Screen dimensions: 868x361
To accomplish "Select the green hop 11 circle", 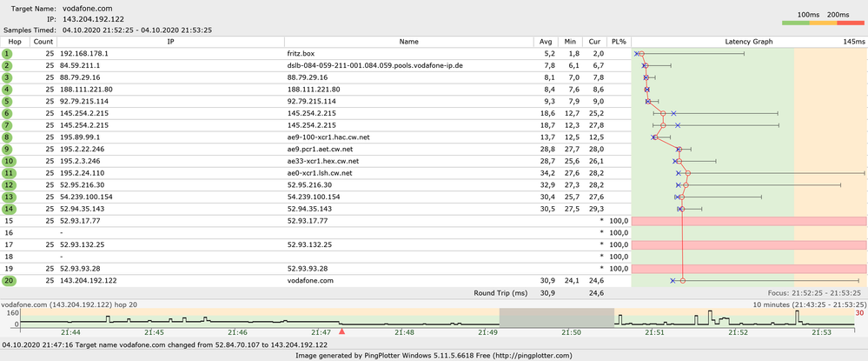I will 9,173.
